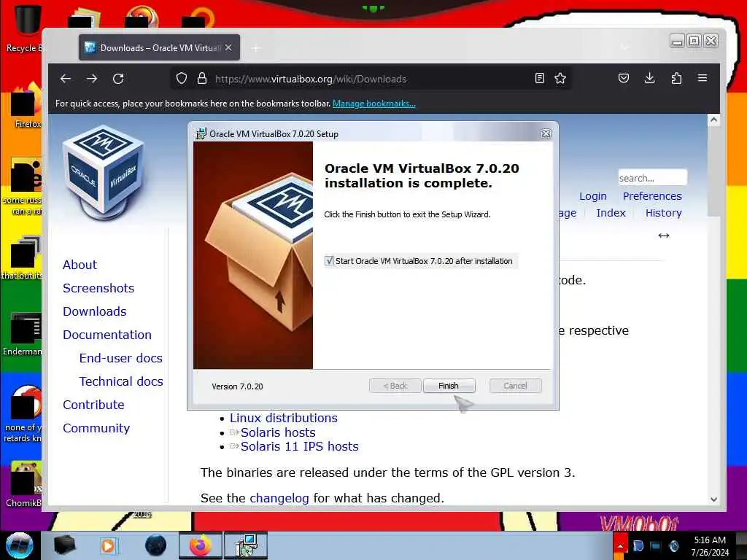Click the site search box

652,178
